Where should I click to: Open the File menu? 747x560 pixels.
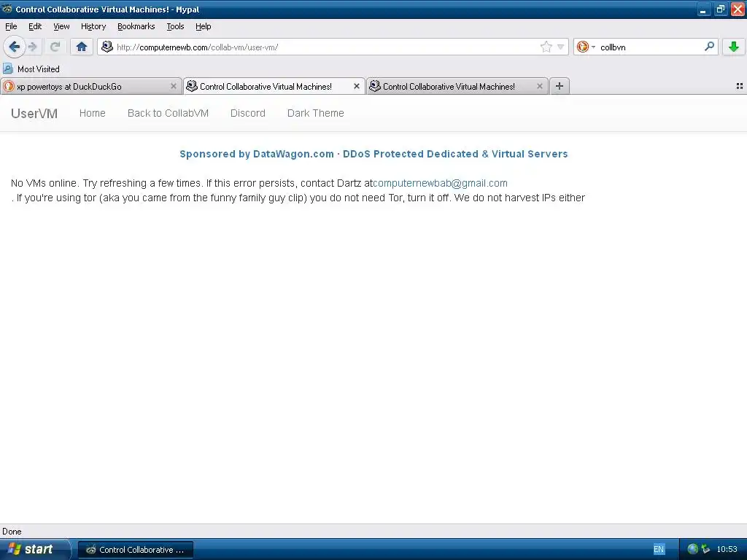(11, 26)
